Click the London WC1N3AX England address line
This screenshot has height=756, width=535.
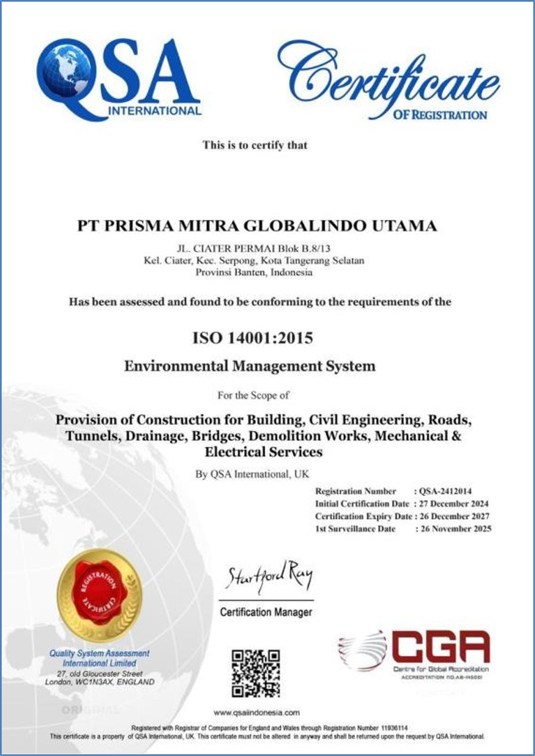click(99, 682)
